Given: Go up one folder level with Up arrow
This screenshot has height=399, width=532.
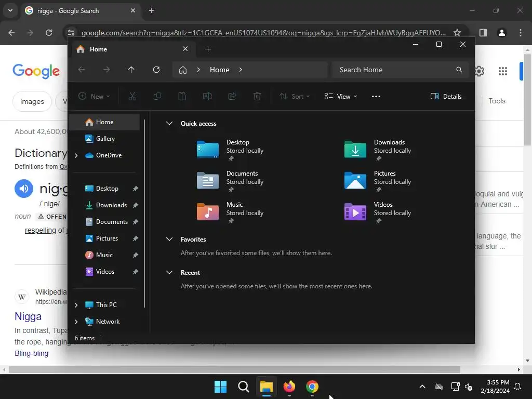Looking at the screenshot, I should click(x=131, y=70).
